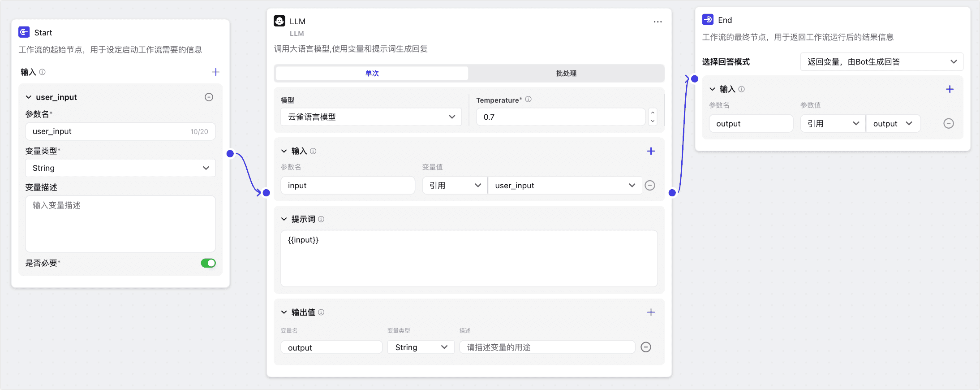
Task: Click the LLM node icon
Action: [279, 21]
